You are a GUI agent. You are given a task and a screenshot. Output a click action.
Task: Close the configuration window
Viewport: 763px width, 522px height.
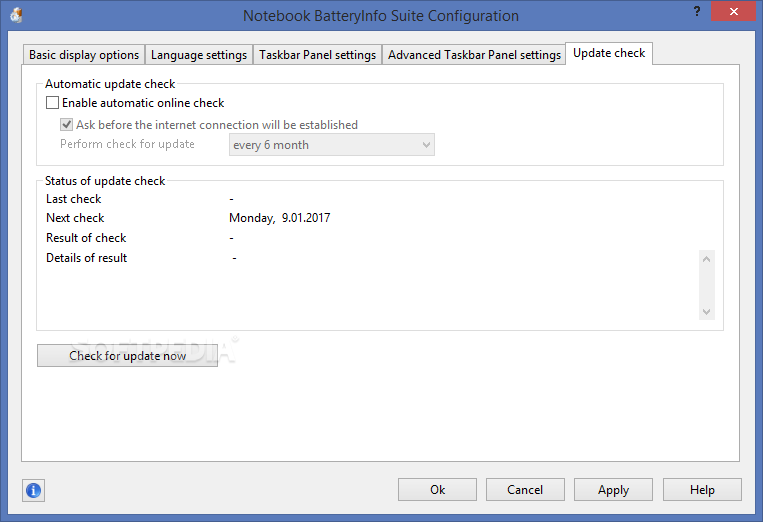tap(733, 12)
